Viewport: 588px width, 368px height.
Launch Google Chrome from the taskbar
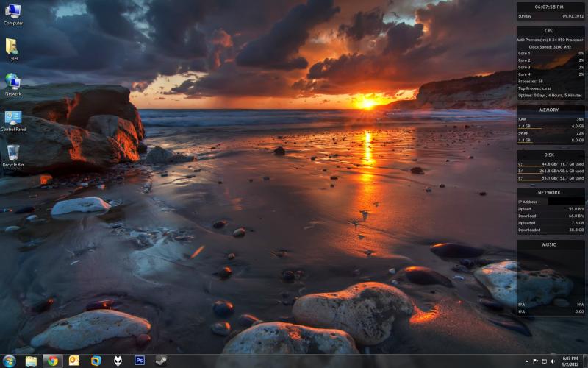pyautogui.click(x=52, y=361)
